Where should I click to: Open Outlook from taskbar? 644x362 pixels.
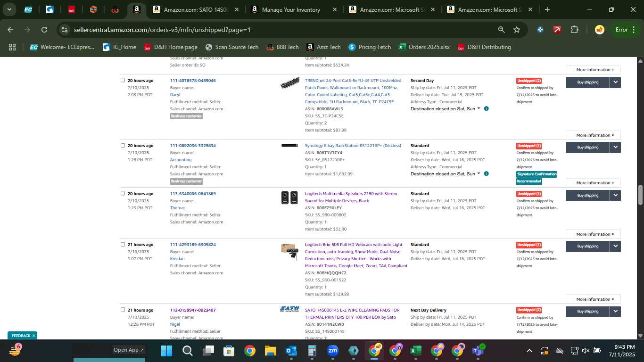coord(291,351)
